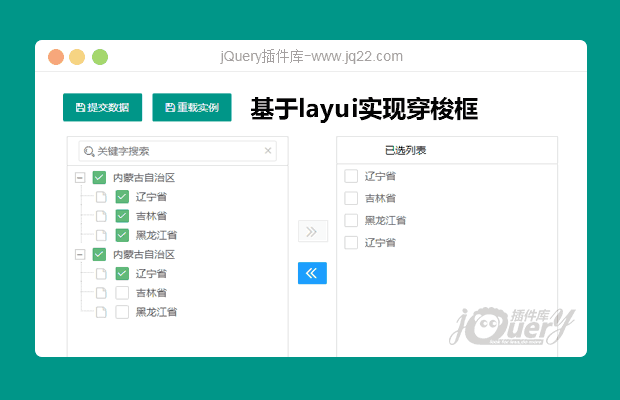Click the 重载实例 reload button

click(x=192, y=107)
